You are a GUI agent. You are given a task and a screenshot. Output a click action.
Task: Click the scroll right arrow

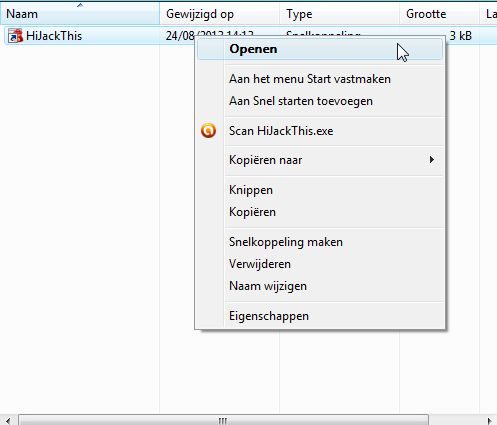click(489, 420)
